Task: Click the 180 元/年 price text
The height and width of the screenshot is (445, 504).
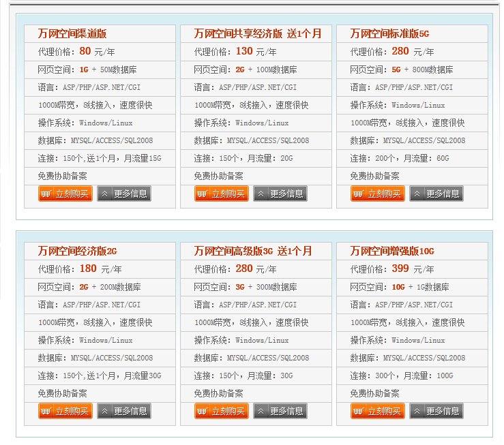Action: [x=101, y=268]
